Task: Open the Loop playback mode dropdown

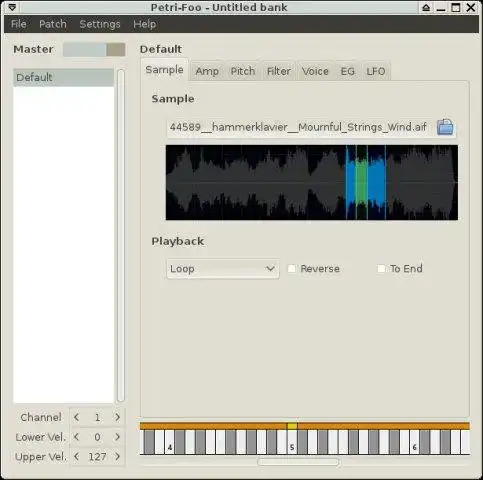Action: [223, 269]
